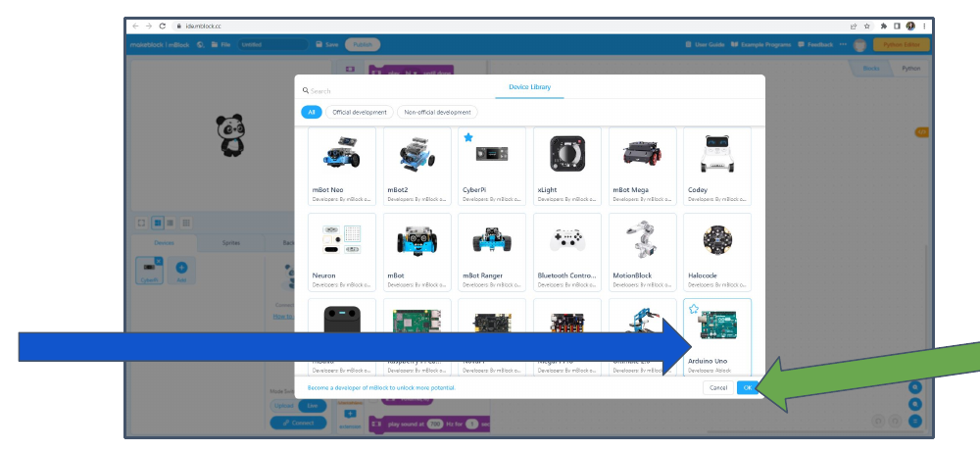
Task: Reset workspace zoom to default
Action: click(915, 421)
